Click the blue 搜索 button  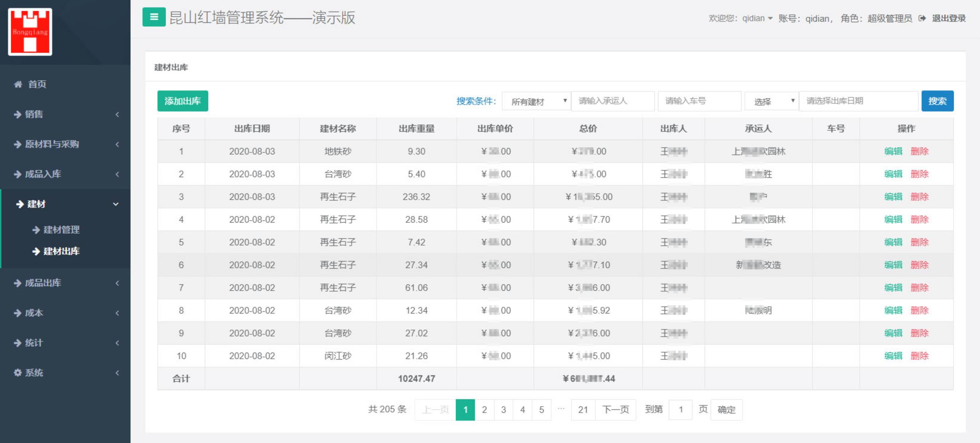point(937,101)
